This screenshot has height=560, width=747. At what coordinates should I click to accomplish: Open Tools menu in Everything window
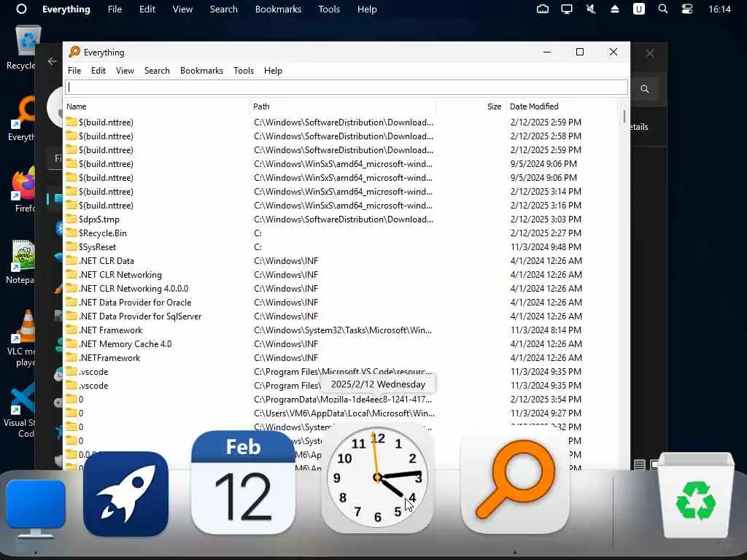click(x=244, y=71)
